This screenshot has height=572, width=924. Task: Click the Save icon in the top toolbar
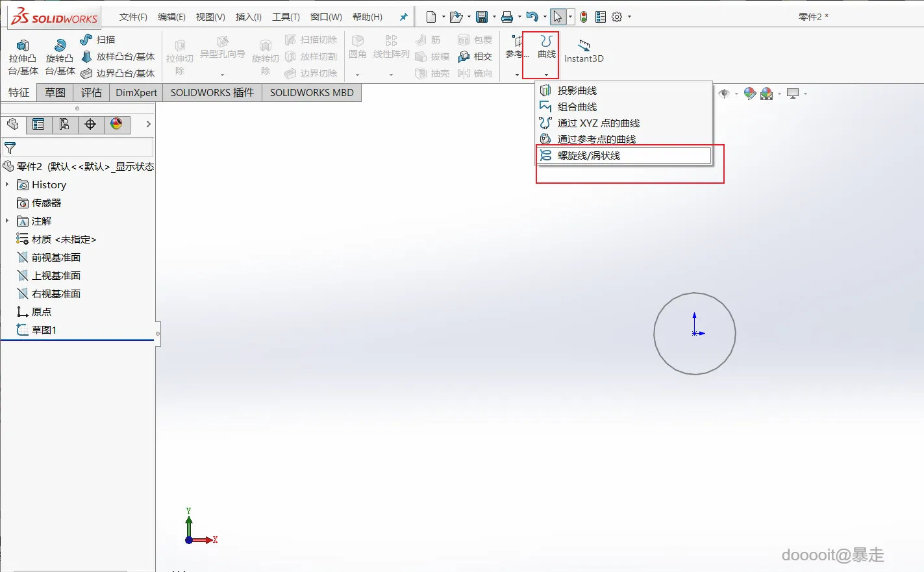tap(481, 17)
